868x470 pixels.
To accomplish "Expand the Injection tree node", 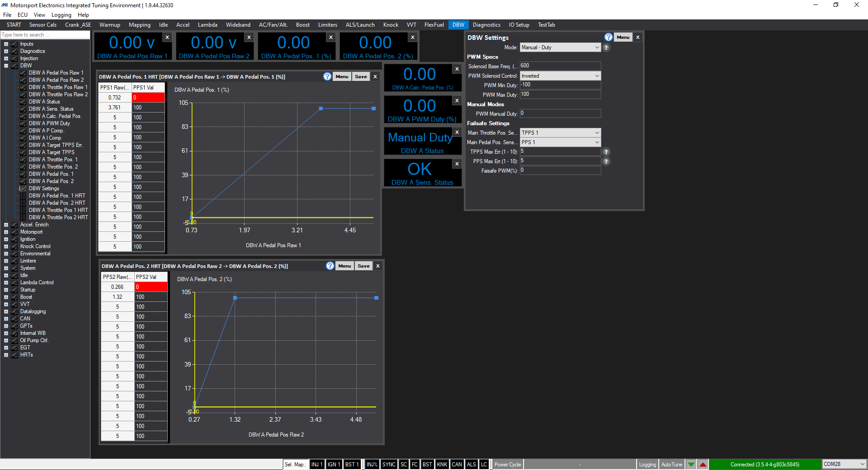I will [x=6, y=59].
